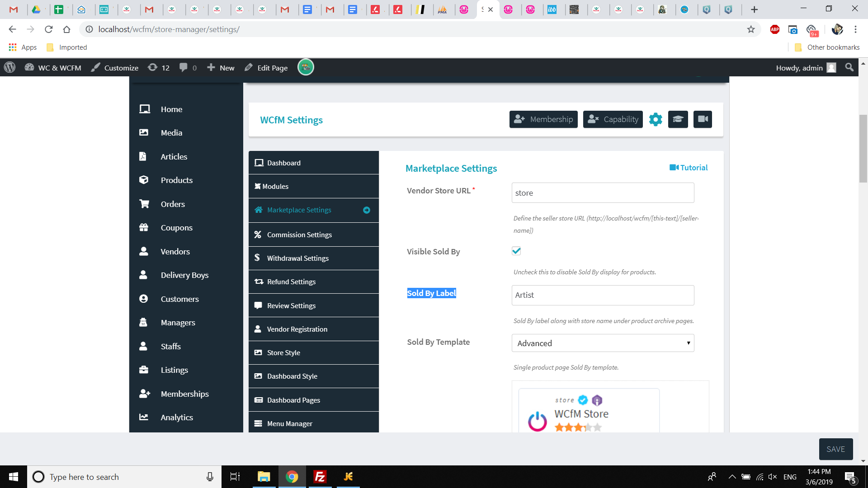Open File Explorer from the taskbar
The height and width of the screenshot is (488, 868).
[264, 477]
